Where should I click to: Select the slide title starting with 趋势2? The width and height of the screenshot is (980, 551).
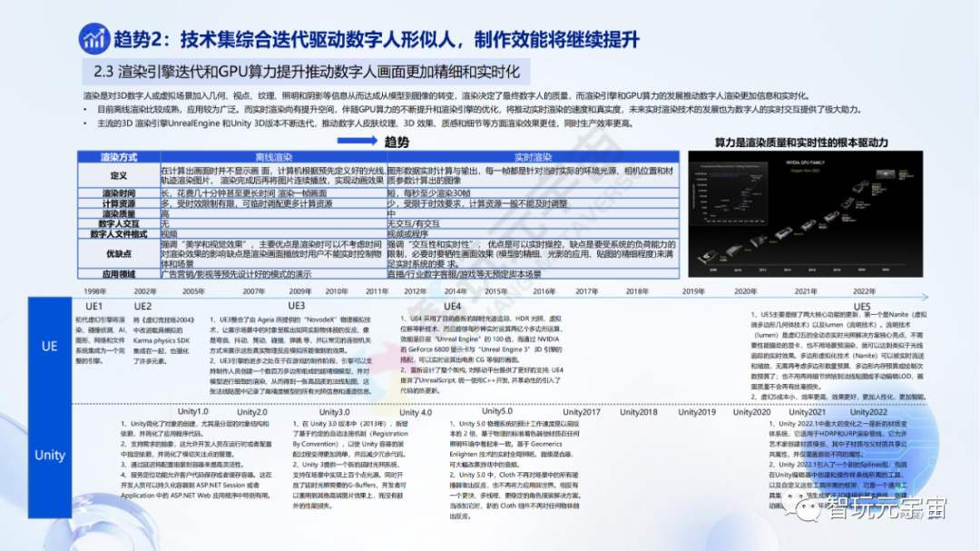coord(377,39)
